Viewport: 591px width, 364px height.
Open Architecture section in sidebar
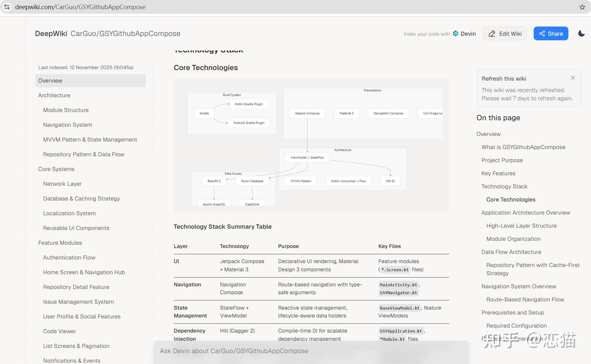click(x=54, y=95)
